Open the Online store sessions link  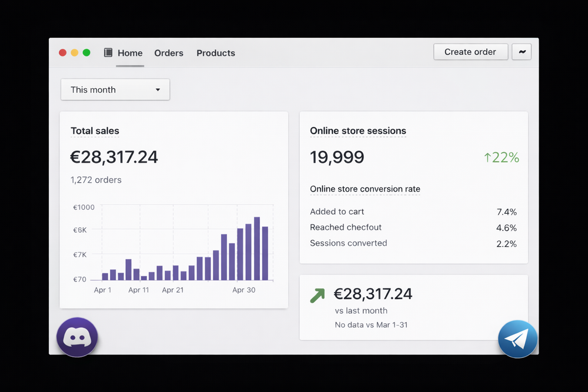pos(358,131)
